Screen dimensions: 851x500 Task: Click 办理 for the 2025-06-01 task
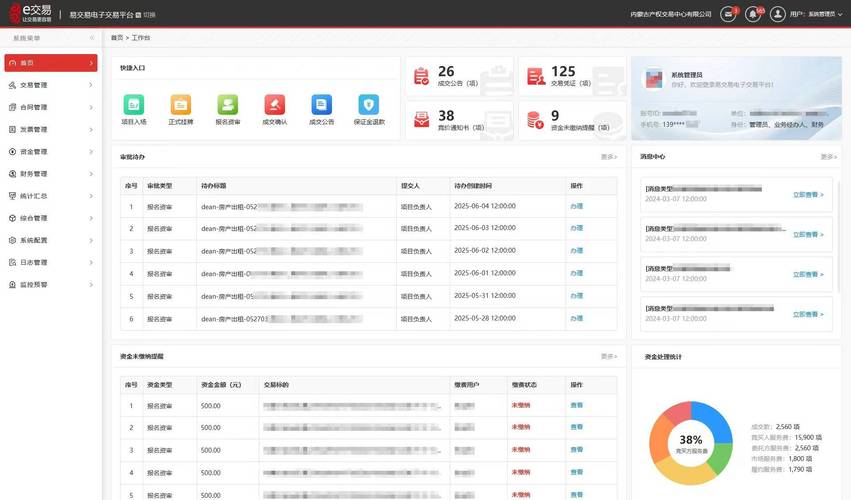[x=576, y=273]
